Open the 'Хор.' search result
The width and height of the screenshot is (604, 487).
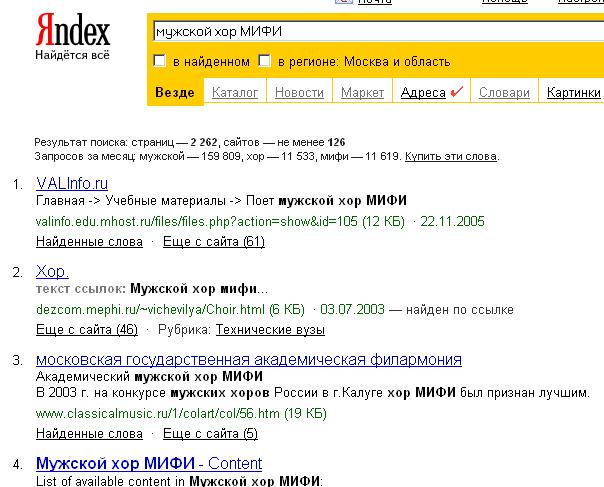(x=52, y=272)
